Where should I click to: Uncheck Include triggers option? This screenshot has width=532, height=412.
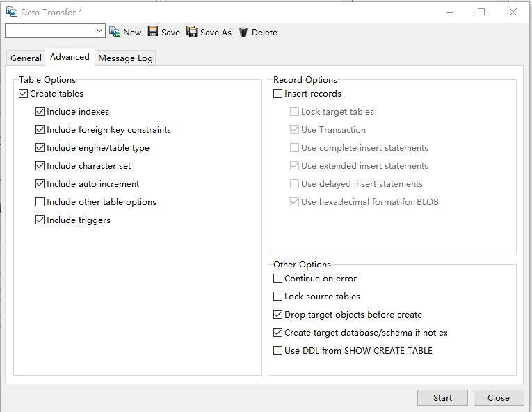click(x=40, y=220)
